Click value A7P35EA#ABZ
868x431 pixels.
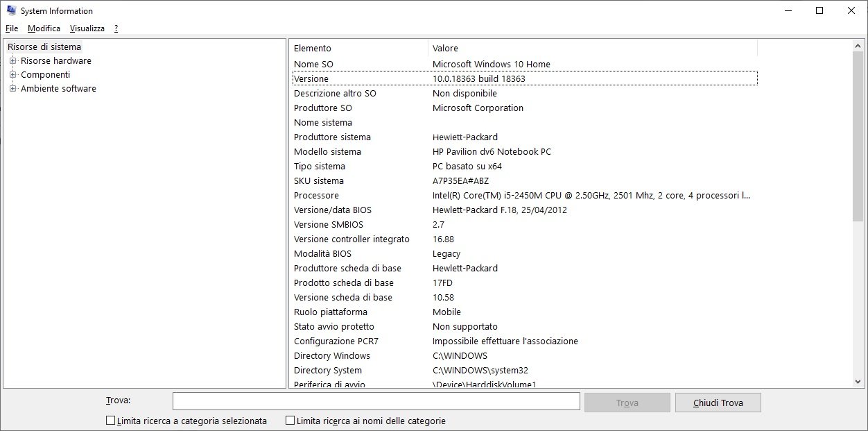coord(461,181)
